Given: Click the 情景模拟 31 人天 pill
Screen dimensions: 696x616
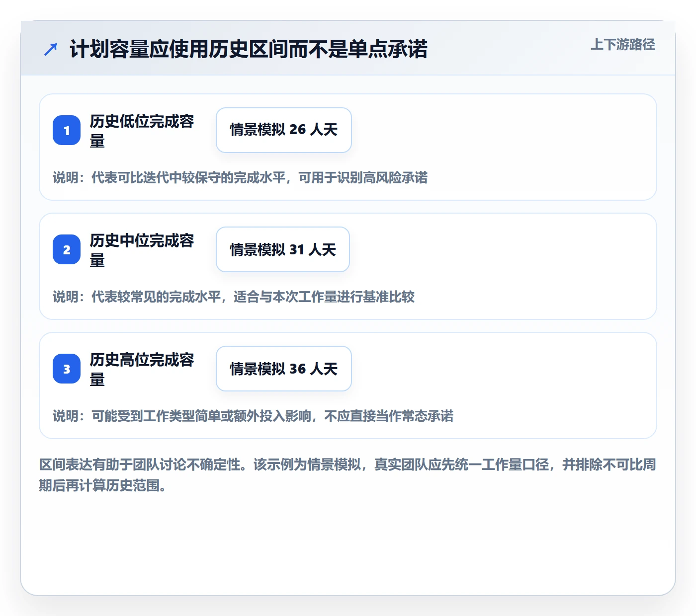Looking at the screenshot, I should pyautogui.click(x=283, y=249).
